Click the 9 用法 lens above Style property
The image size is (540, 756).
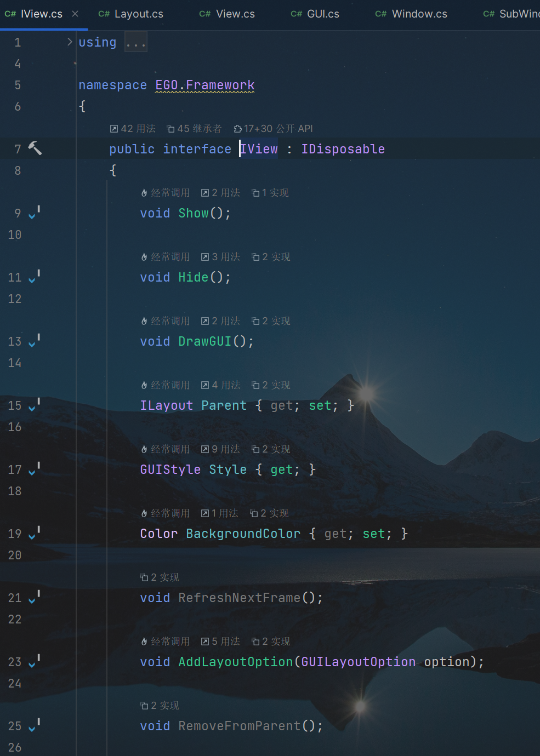coord(220,449)
